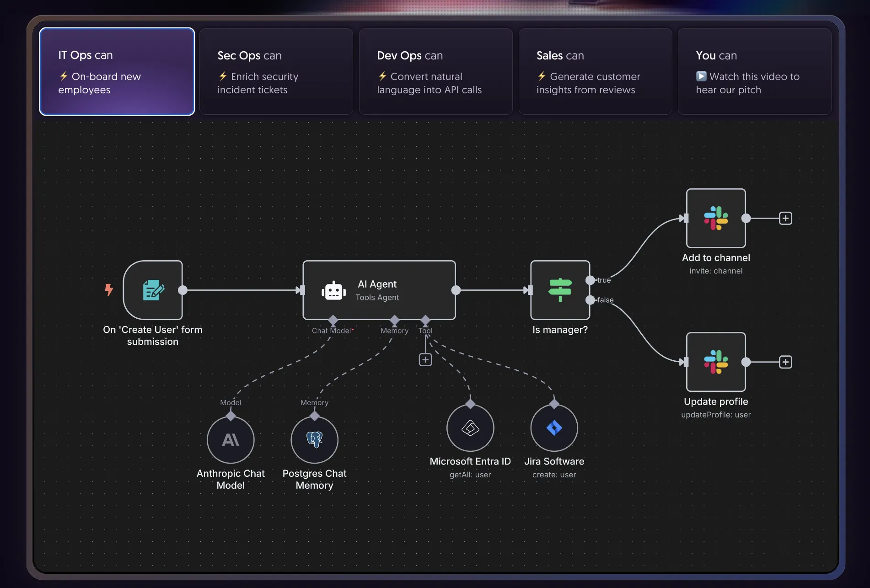Add a new Tool via the plus below AI Agent
This screenshot has width=870, height=588.
coord(425,360)
